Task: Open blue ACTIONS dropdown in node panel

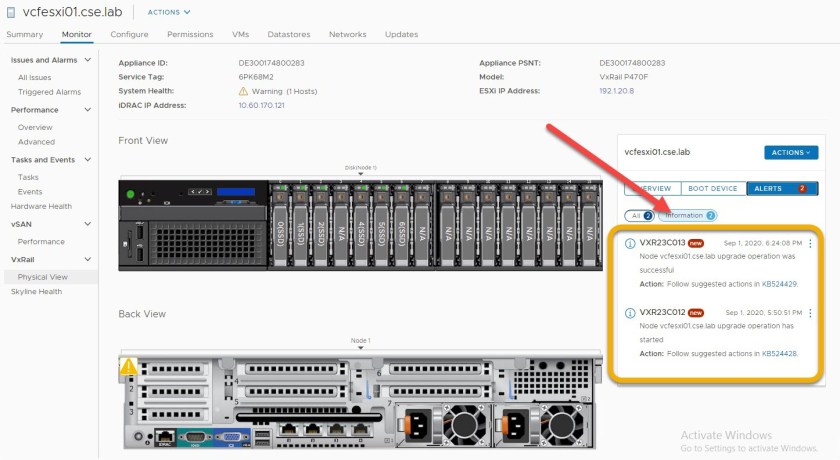Action: coord(790,153)
